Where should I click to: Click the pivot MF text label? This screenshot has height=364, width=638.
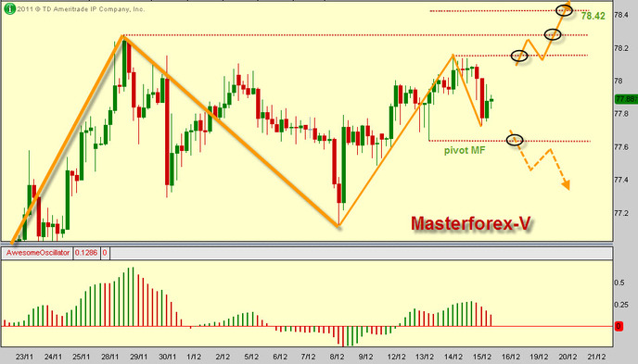coord(465,151)
